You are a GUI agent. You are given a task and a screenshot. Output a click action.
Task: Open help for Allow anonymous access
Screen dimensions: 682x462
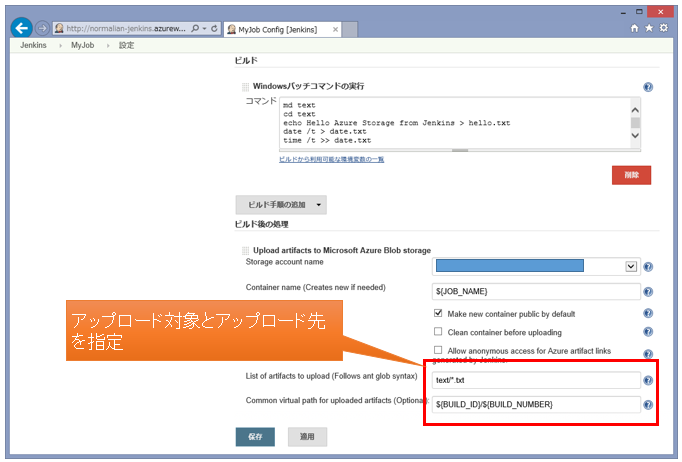[x=648, y=354]
